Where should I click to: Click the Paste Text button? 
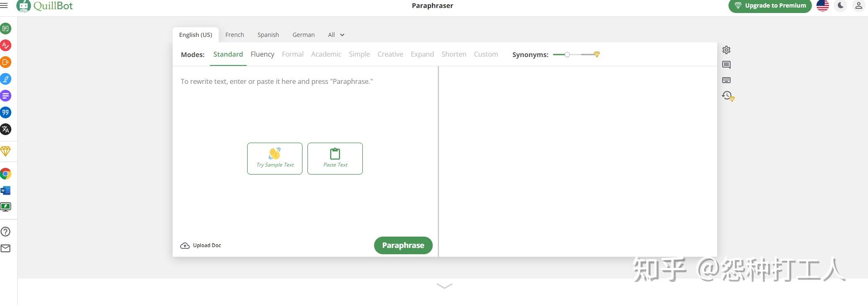[335, 159]
